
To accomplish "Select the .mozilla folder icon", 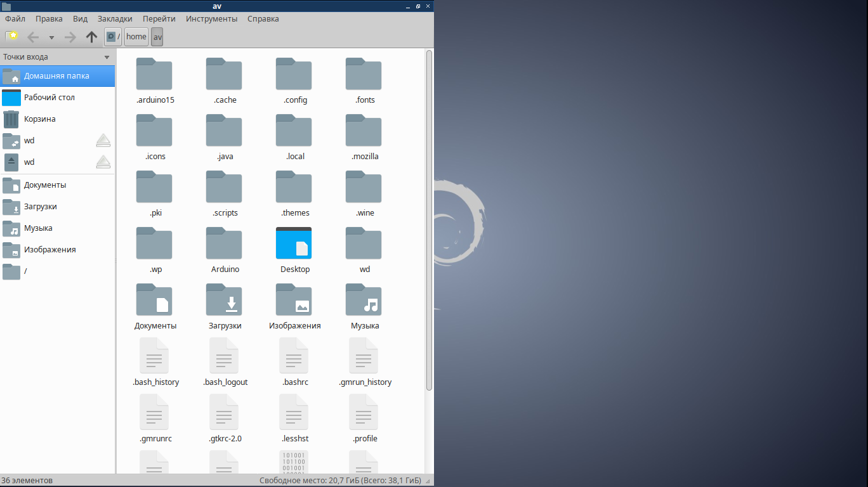I will pos(364,131).
